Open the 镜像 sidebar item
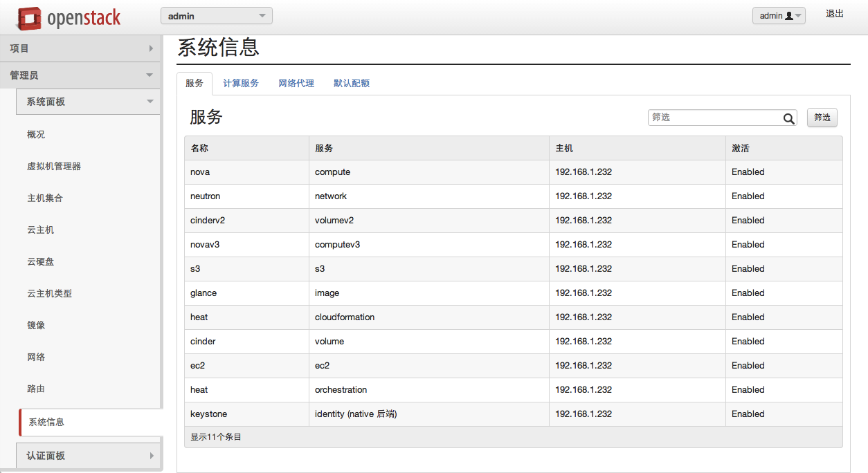 pos(36,326)
